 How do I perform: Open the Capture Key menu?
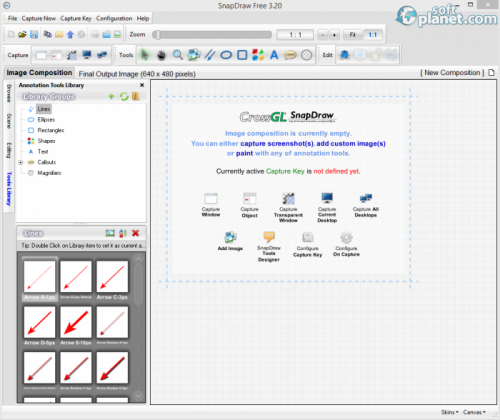[x=76, y=18]
